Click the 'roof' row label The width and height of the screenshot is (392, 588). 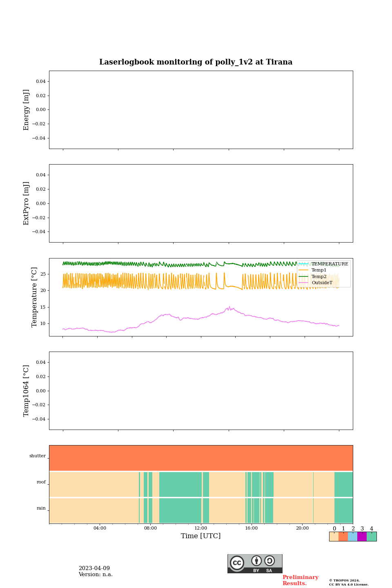tap(41, 482)
